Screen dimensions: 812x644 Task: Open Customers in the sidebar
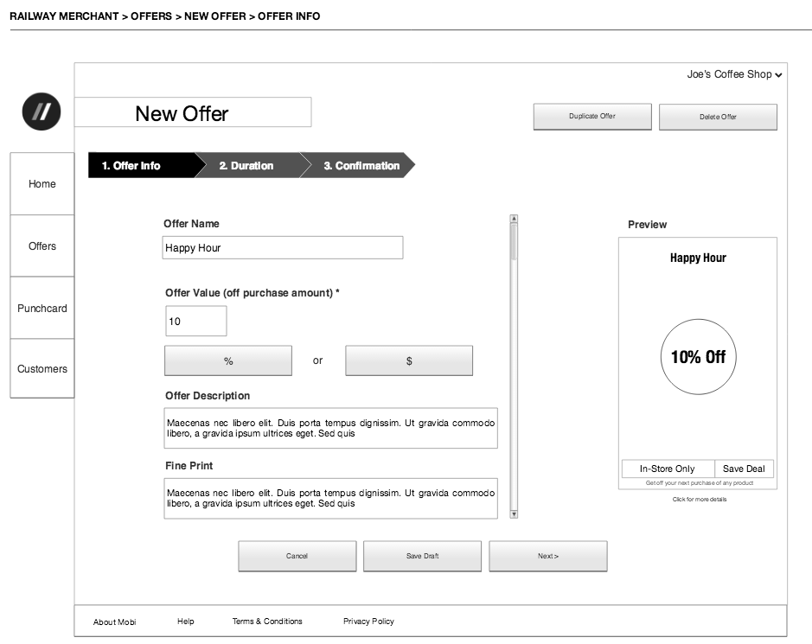tap(42, 369)
